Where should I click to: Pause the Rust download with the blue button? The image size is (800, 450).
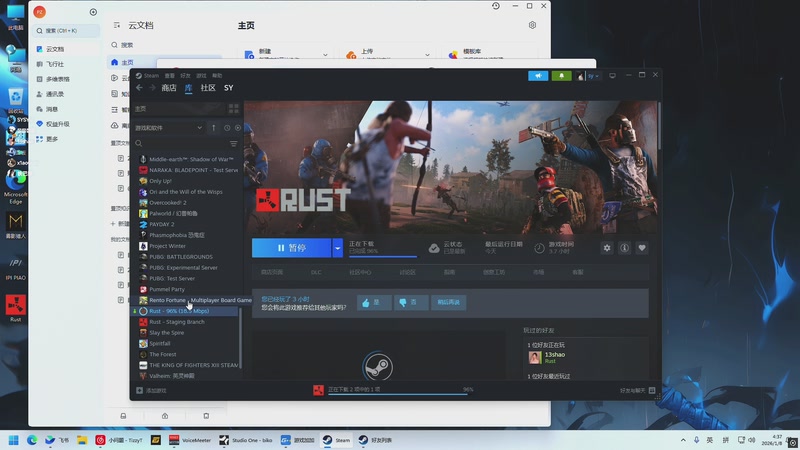[x=291, y=248]
